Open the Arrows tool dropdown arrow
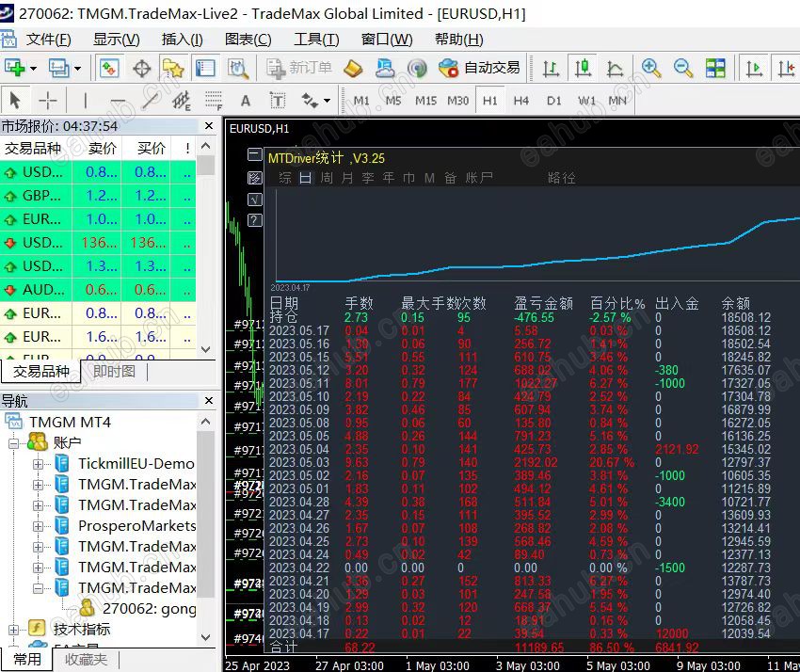This screenshot has width=800, height=672. click(327, 101)
